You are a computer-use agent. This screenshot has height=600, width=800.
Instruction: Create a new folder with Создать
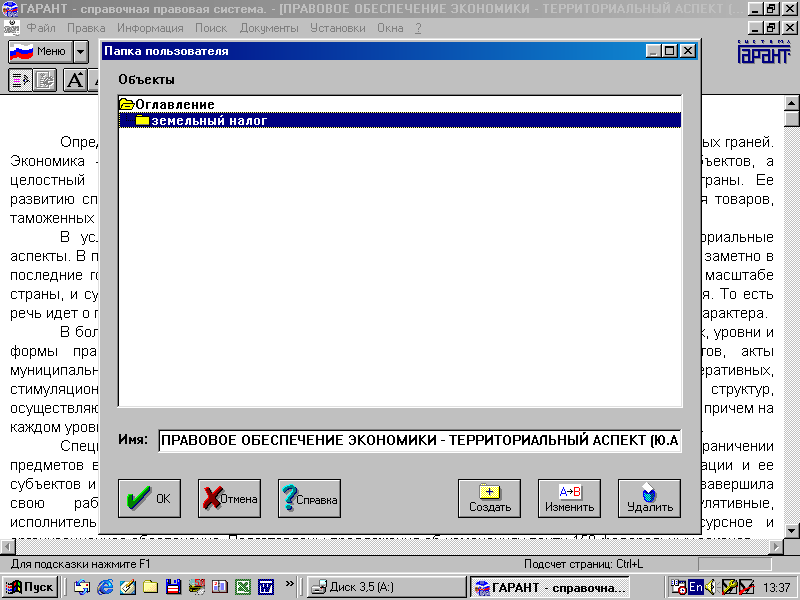tap(489, 498)
